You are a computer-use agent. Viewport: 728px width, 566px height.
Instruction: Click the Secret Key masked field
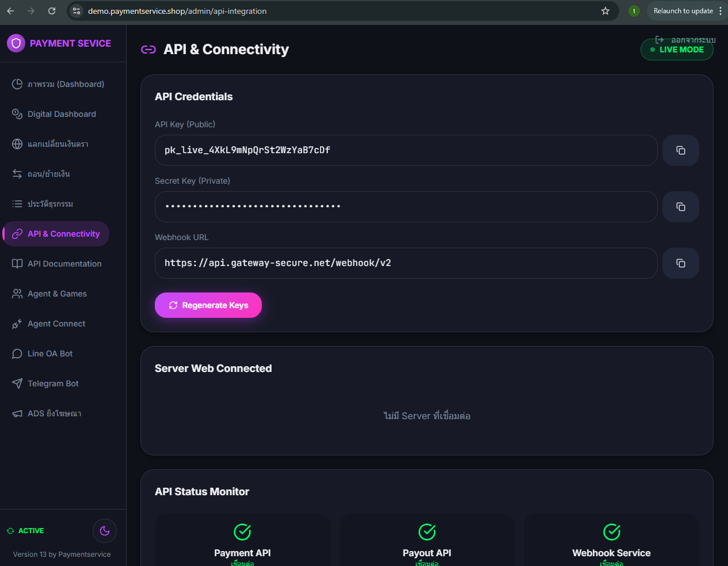406,207
